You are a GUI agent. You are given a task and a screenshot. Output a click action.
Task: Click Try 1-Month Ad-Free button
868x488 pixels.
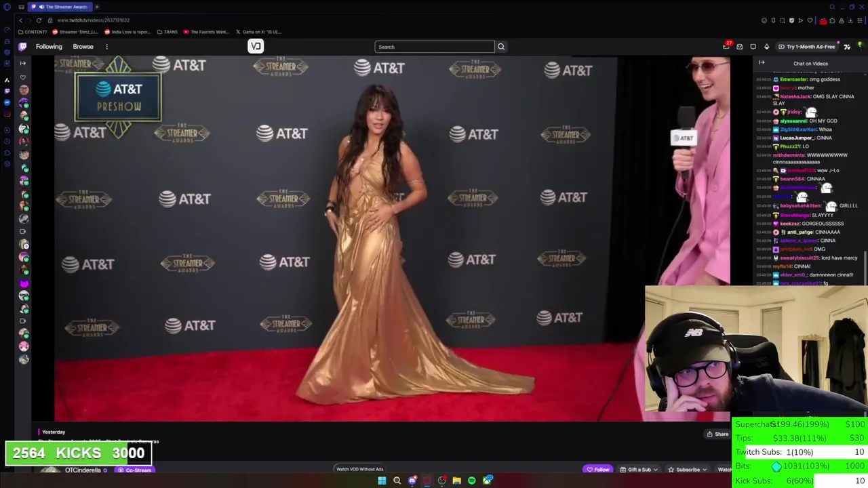pyautogui.click(x=806, y=47)
